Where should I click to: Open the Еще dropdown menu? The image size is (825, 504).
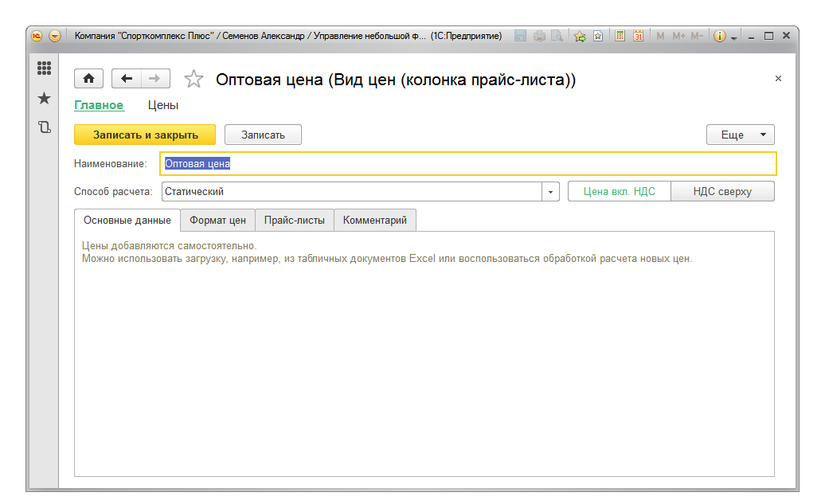coord(741,135)
